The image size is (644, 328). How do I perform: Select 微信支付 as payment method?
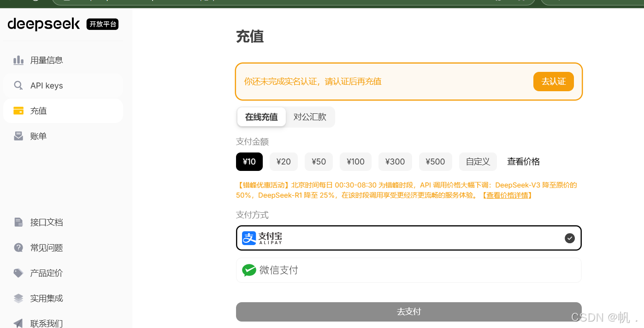point(408,270)
